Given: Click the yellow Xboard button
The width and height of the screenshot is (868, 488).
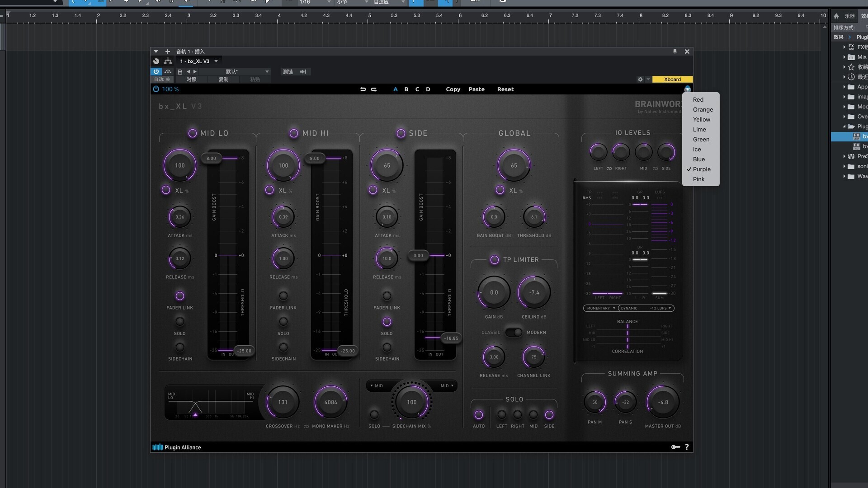Looking at the screenshot, I should (x=672, y=80).
